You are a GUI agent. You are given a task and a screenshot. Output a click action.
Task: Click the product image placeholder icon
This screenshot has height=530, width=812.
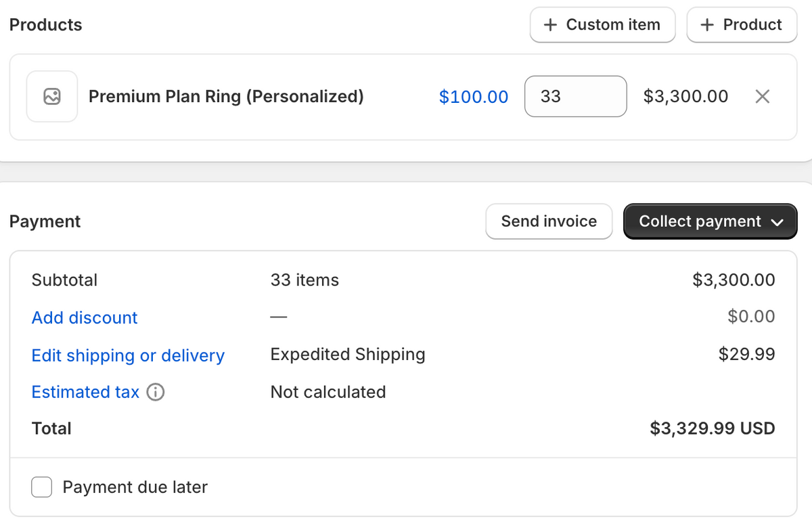52,97
